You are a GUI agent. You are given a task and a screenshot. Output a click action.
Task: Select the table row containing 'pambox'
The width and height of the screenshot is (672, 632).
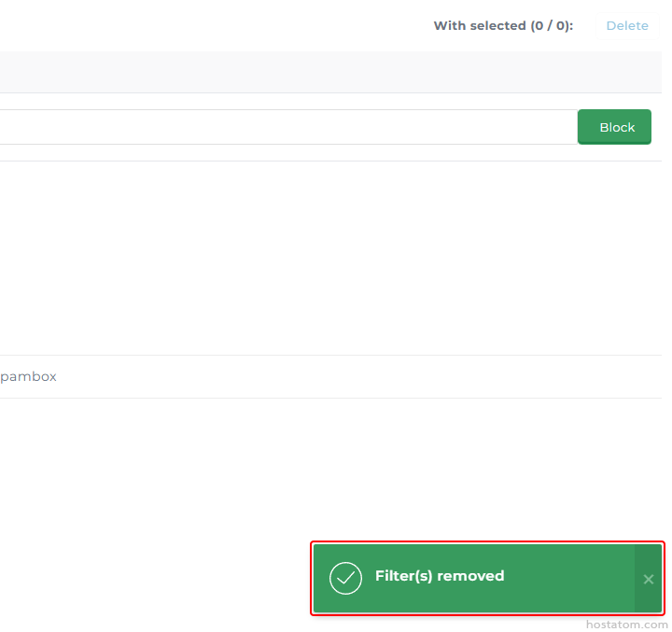(327, 376)
